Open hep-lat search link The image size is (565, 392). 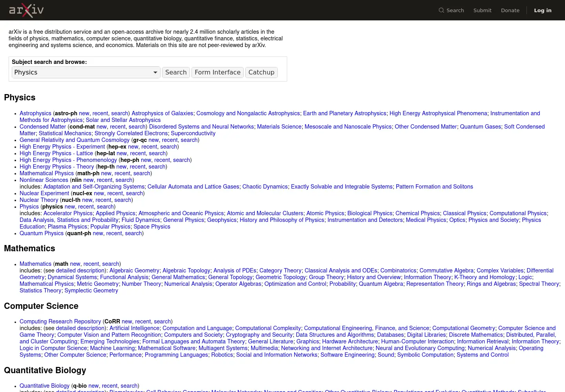point(157,153)
